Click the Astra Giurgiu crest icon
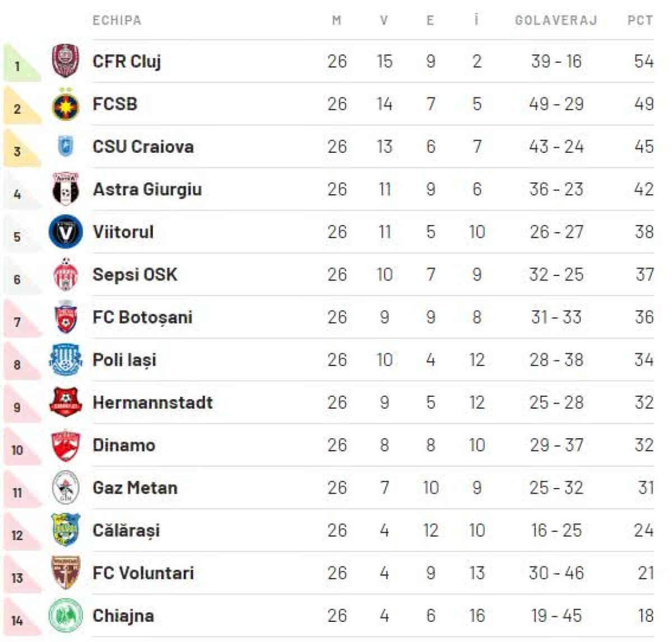 (66, 189)
